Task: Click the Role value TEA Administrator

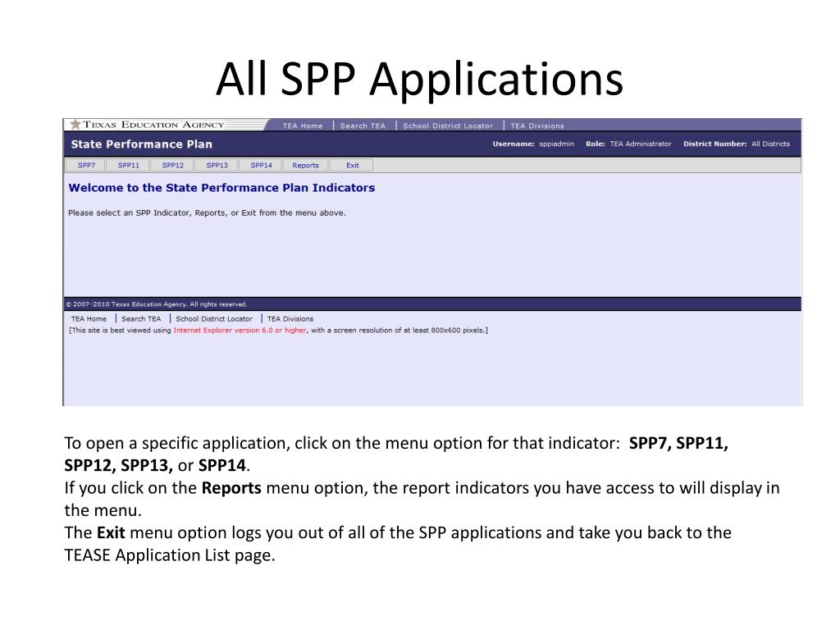Action: point(641,144)
